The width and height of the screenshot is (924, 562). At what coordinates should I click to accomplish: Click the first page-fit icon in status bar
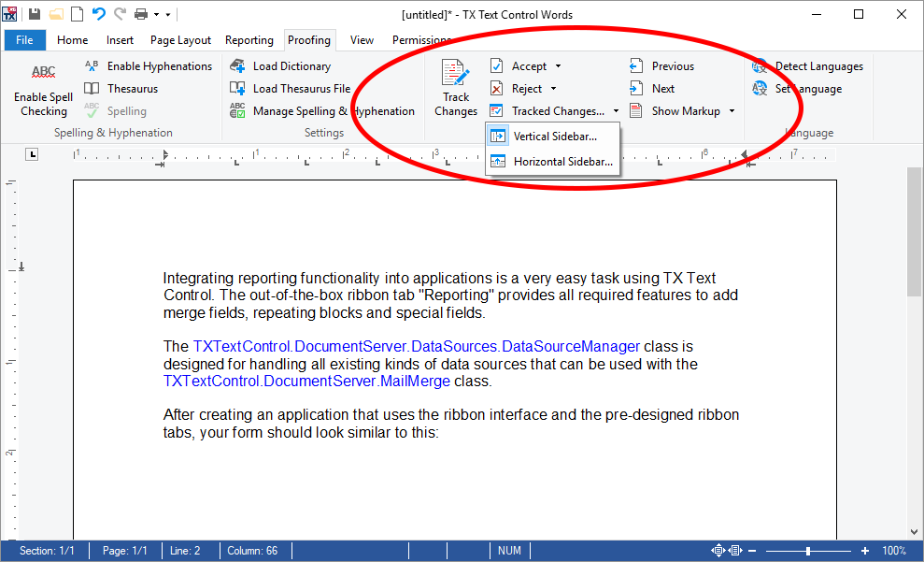(x=718, y=550)
